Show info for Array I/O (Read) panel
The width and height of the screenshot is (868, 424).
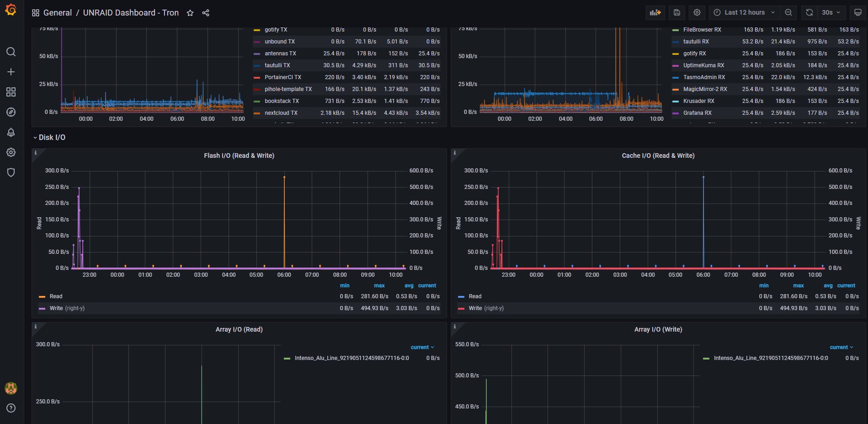point(36,327)
